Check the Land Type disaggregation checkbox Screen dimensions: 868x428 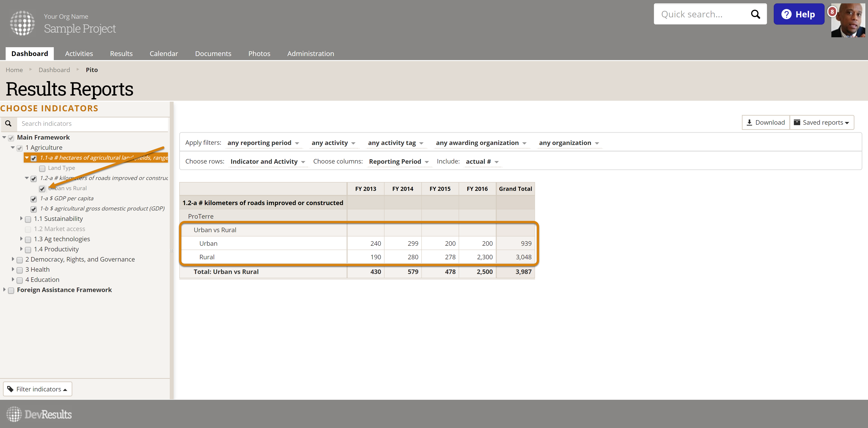point(42,168)
